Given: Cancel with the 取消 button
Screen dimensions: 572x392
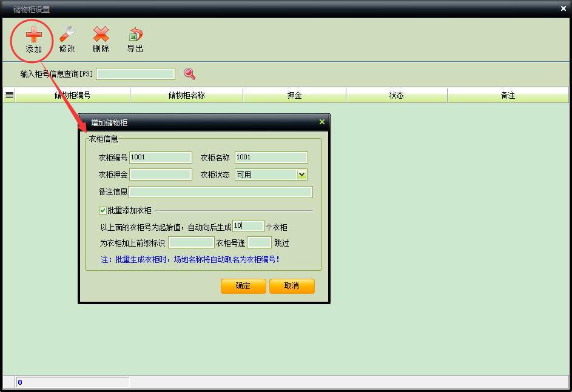Looking at the screenshot, I should 292,286.
